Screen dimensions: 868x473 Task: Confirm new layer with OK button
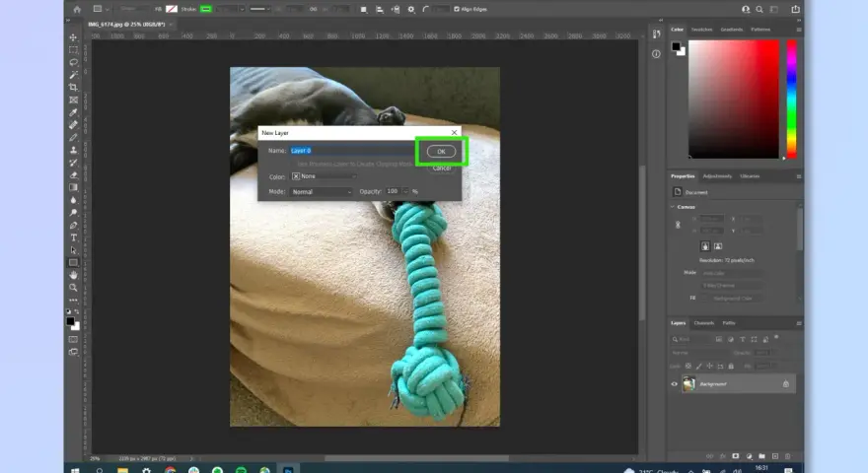441,151
